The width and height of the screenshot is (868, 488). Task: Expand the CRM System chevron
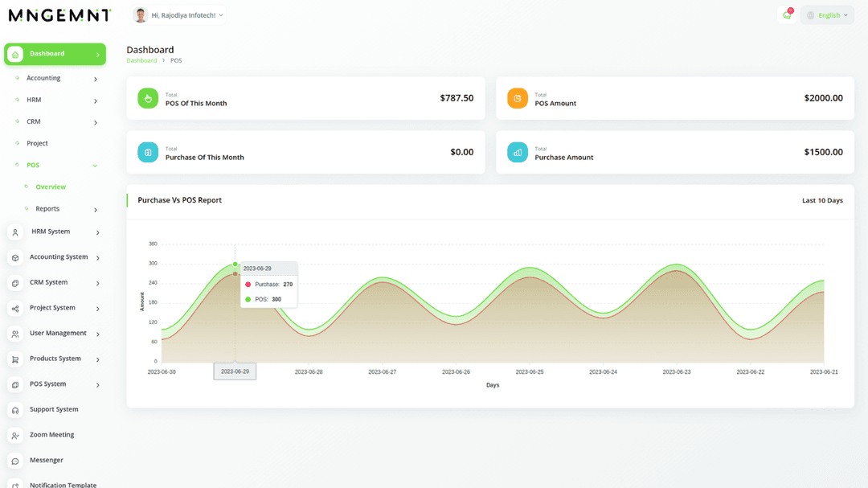click(x=97, y=284)
